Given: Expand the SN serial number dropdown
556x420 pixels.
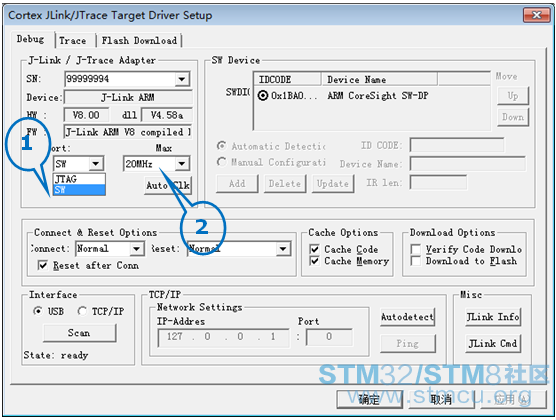Looking at the screenshot, I should tap(182, 79).
